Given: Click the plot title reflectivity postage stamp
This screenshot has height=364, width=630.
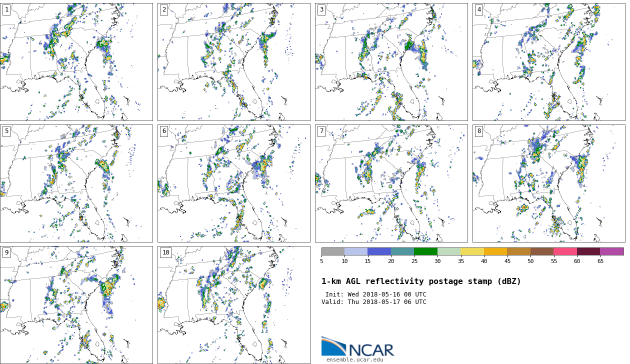Looking at the screenshot, I should point(421,281).
